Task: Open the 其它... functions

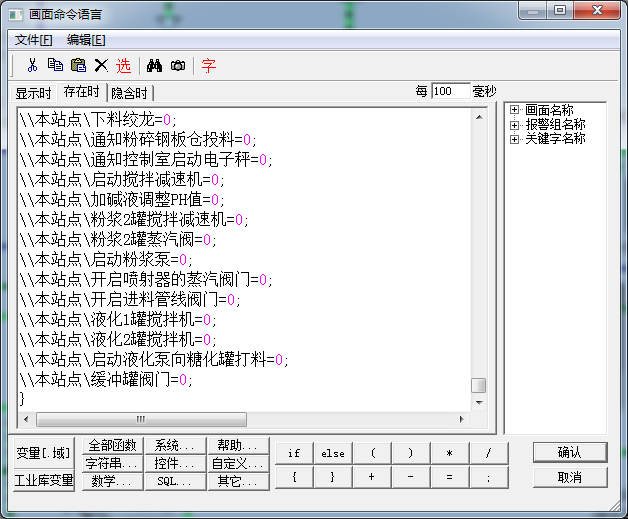Action: [238, 481]
